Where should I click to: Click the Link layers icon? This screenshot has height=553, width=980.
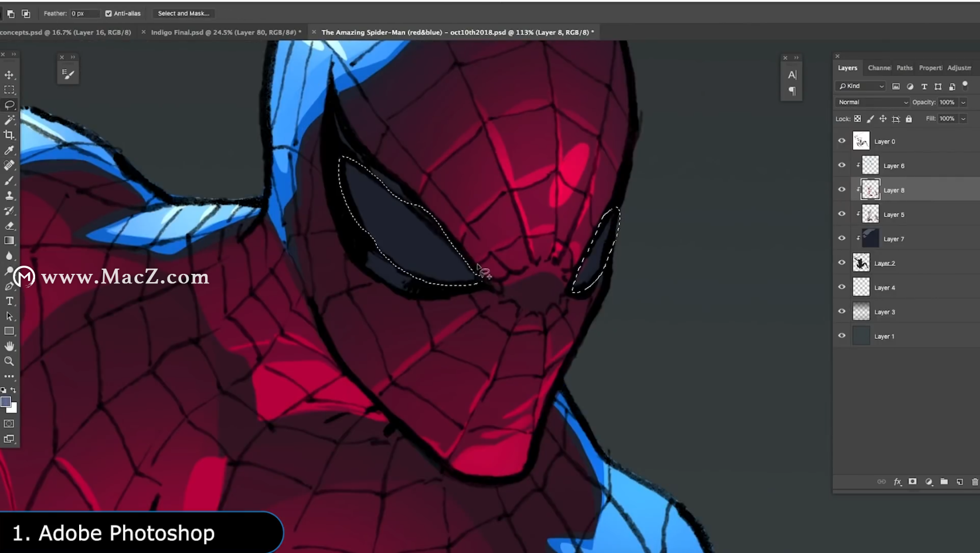click(x=882, y=481)
